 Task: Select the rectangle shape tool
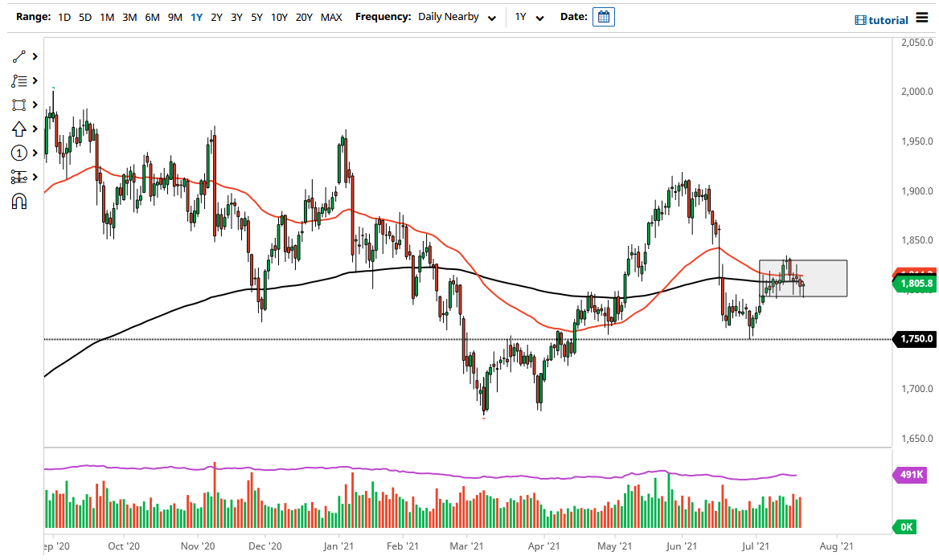[19, 104]
